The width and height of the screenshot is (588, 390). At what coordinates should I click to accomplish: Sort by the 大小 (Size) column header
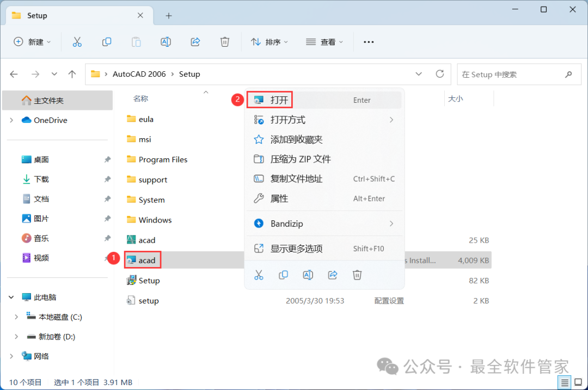(x=455, y=99)
